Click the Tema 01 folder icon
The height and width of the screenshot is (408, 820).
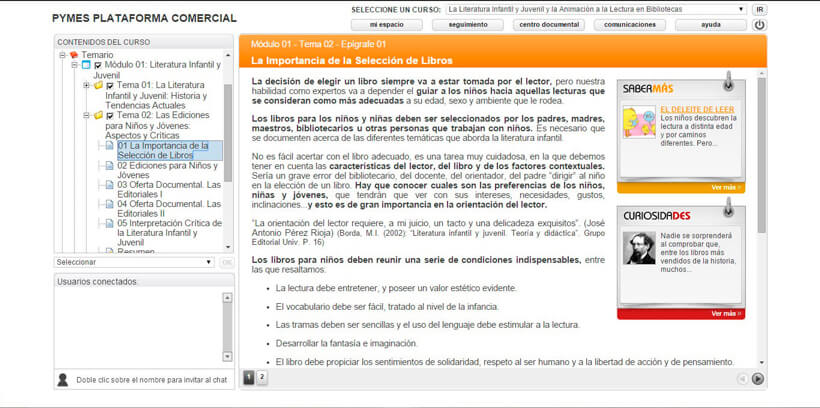pyautogui.click(x=98, y=85)
